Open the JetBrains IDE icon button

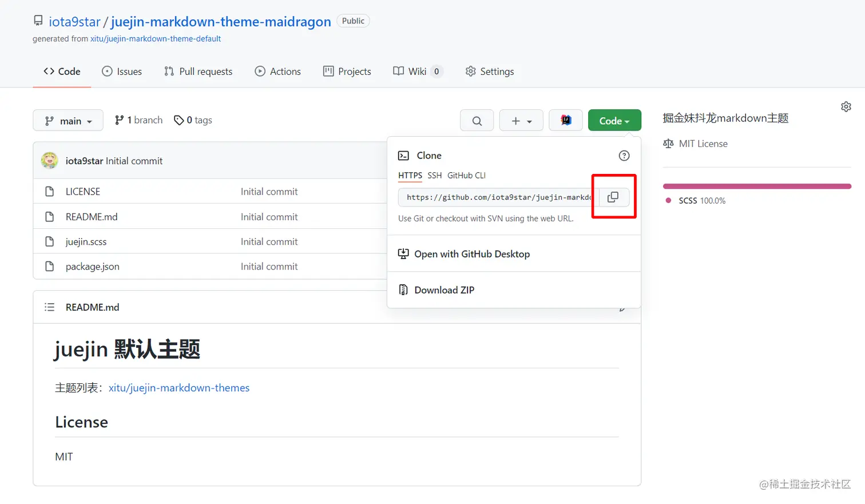(x=566, y=121)
